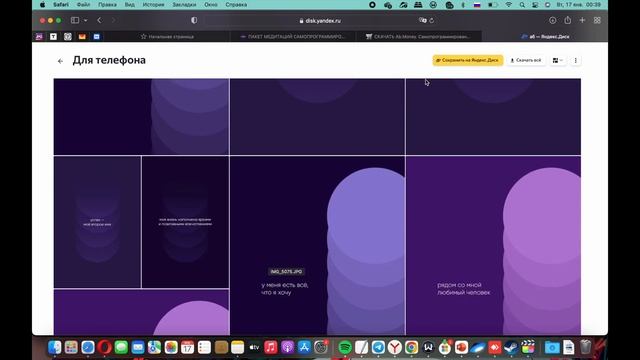Reload the page
The image size is (640, 360).
[432, 20]
